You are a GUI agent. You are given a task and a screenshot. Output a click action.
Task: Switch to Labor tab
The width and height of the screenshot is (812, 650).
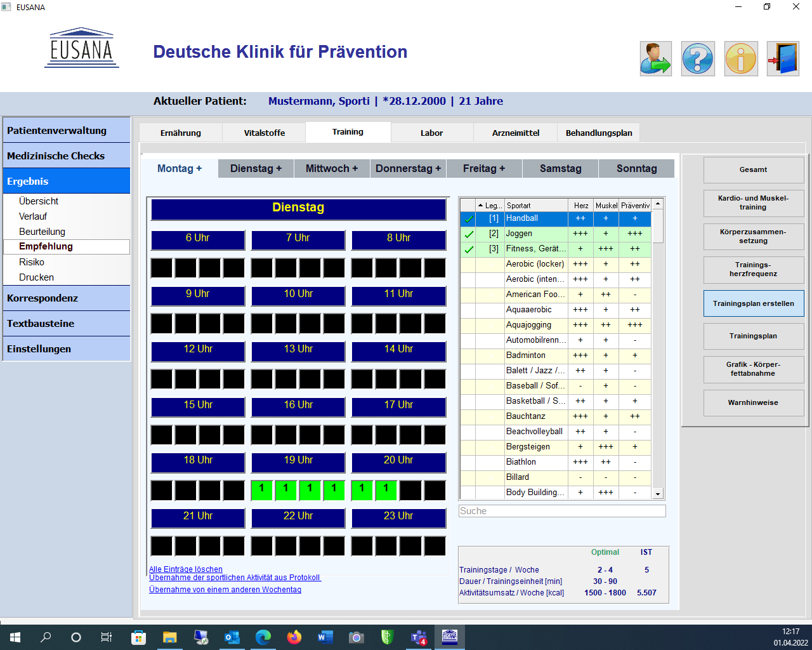point(432,133)
